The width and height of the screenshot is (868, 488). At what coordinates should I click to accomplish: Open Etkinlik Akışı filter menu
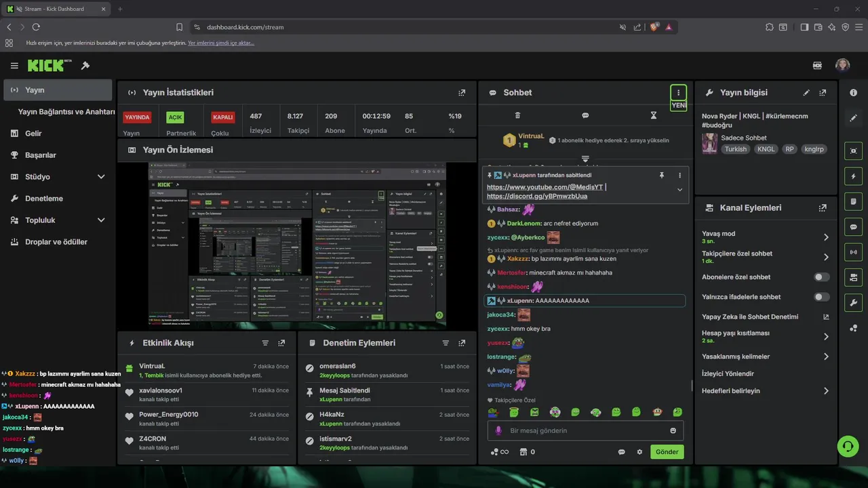tap(265, 343)
